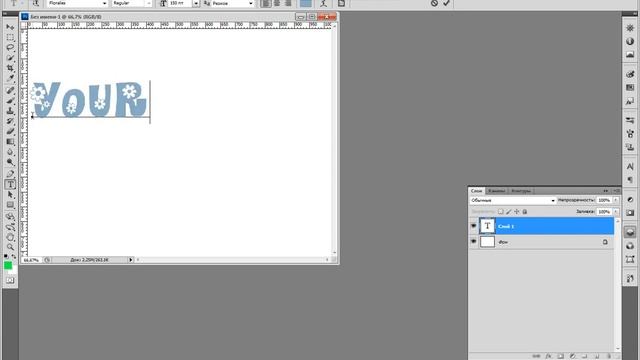Select the Crop tool
The width and height of the screenshot is (640, 360).
10,68
